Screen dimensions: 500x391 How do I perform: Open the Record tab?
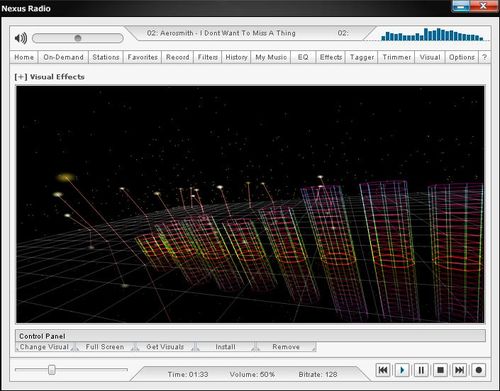pyautogui.click(x=178, y=57)
